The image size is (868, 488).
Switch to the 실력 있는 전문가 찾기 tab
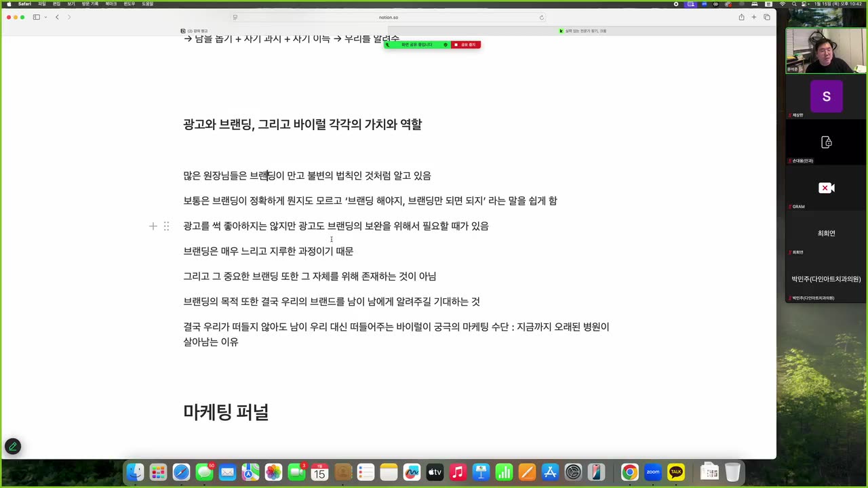tap(583, 31)
